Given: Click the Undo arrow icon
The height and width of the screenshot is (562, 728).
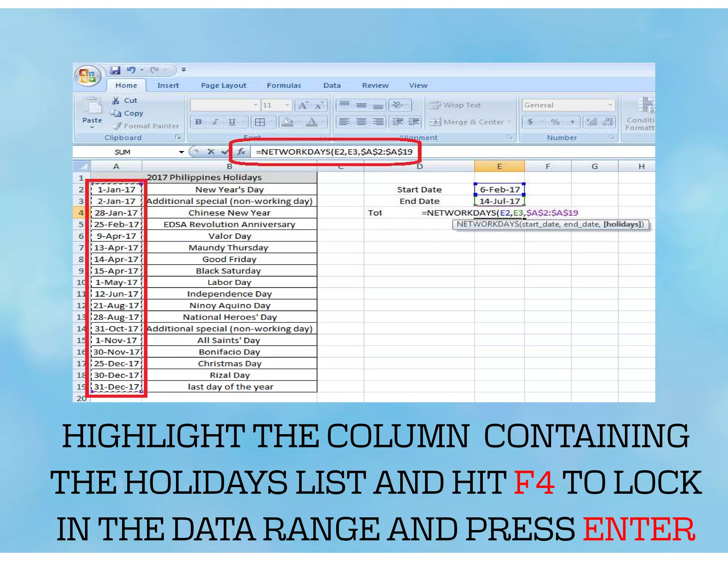Looking at the screenshot, I should [x=131, y=70].
